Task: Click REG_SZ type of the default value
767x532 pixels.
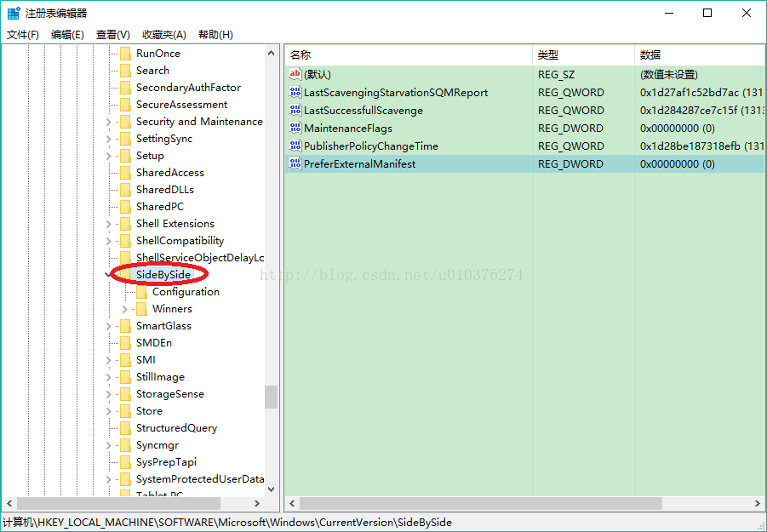Action: tap(556, 75)
